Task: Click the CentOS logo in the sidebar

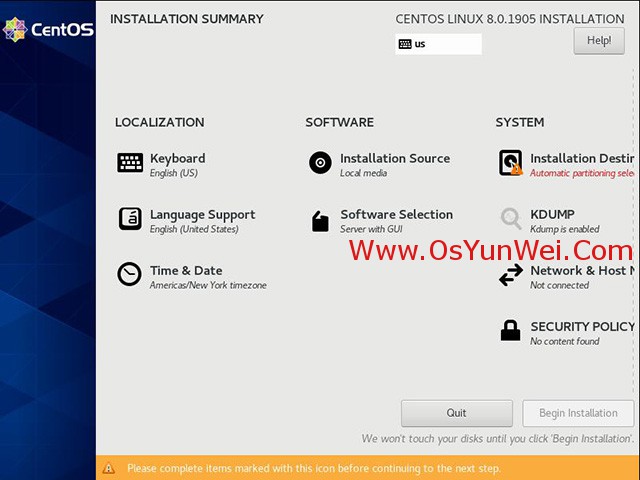Action: [48, 29]
